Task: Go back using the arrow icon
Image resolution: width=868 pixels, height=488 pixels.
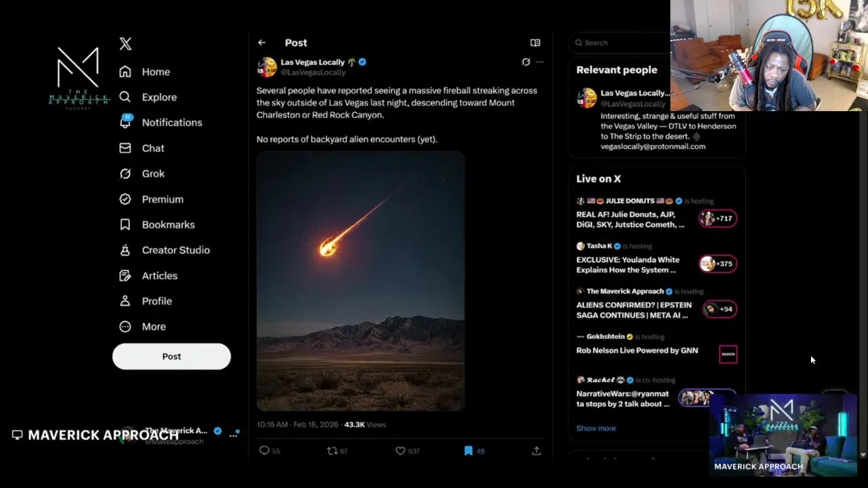Action: coord(262,43)
